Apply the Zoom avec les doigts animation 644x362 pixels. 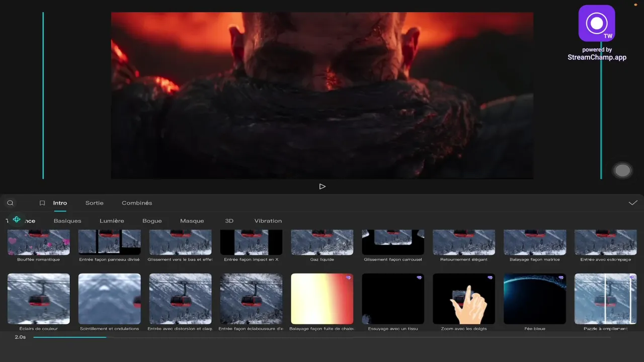464,299
